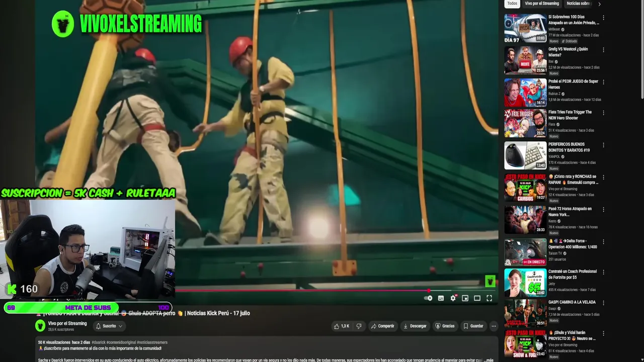Click the 50 K visualizaciones text
The image size is (644, 362).
[54, 342]
